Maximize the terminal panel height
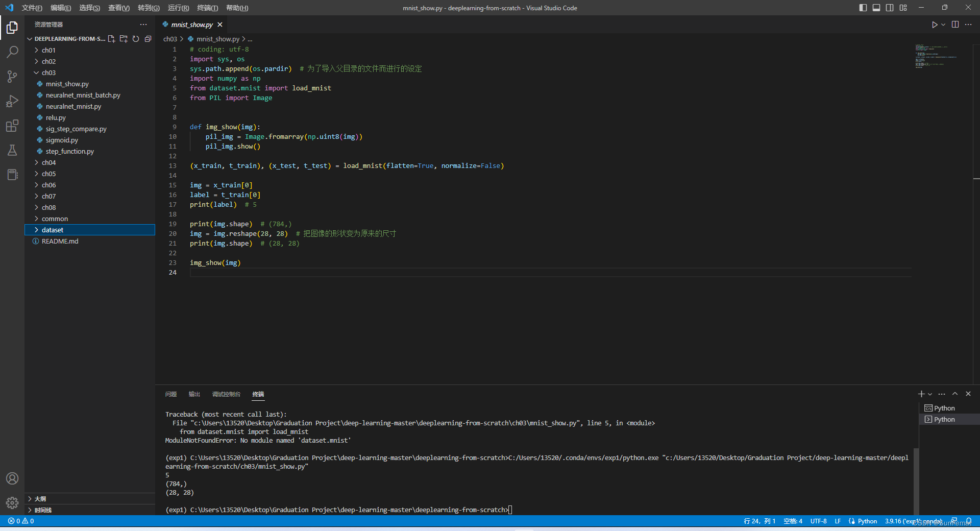This screenshot has height=531, width=980. 955,394
